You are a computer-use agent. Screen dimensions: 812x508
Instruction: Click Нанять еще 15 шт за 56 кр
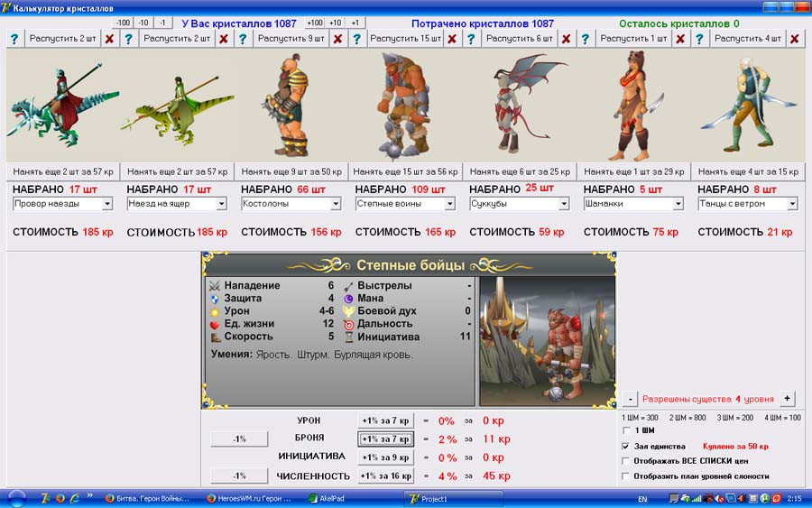pos(405,171)
